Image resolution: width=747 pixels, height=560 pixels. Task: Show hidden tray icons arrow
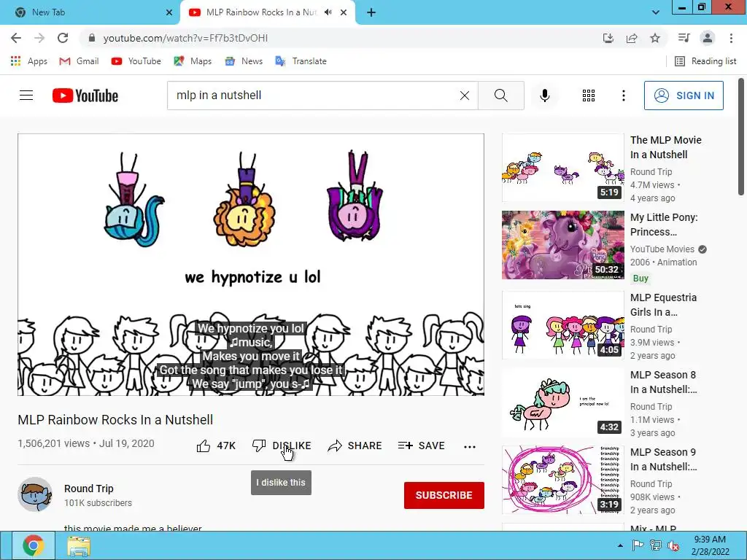[620, 545]
